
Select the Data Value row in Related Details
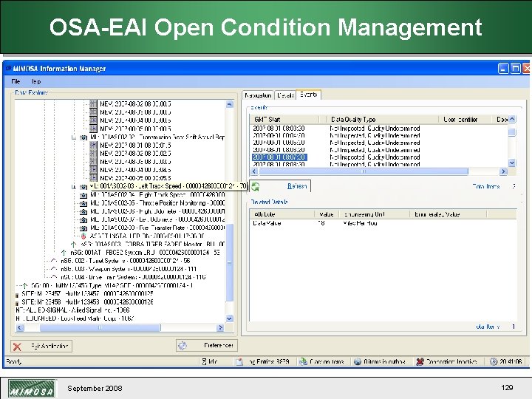pos(267,223)
